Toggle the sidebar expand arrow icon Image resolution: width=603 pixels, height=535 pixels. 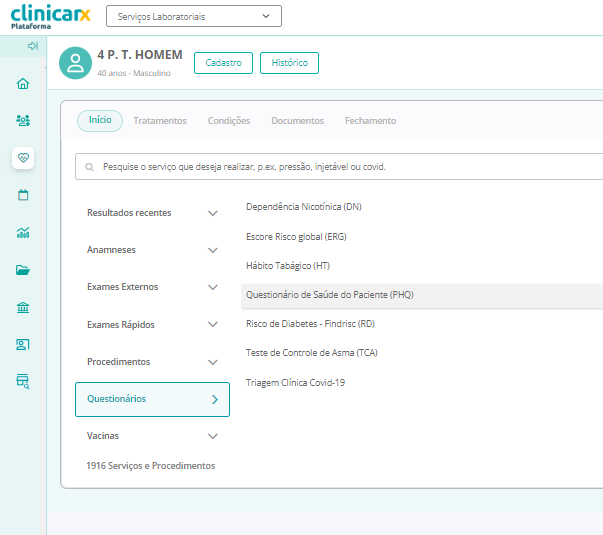tap(33, 46)
